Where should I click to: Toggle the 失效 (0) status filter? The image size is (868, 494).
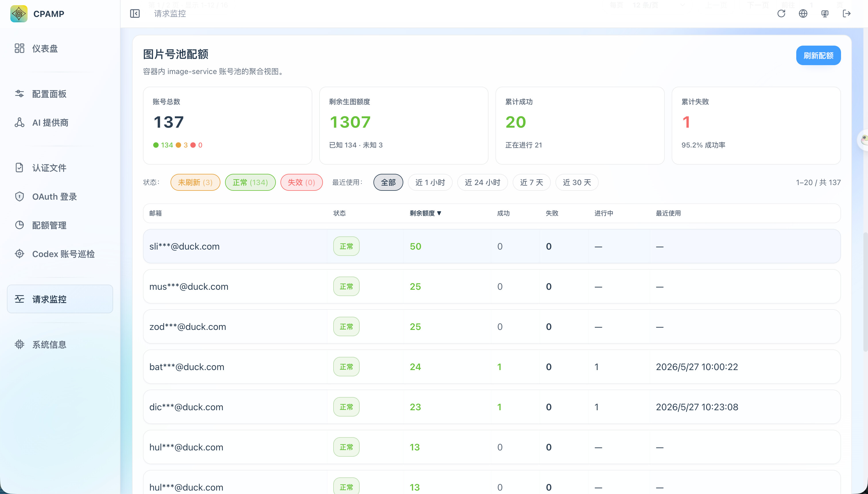tap(301, 182)
